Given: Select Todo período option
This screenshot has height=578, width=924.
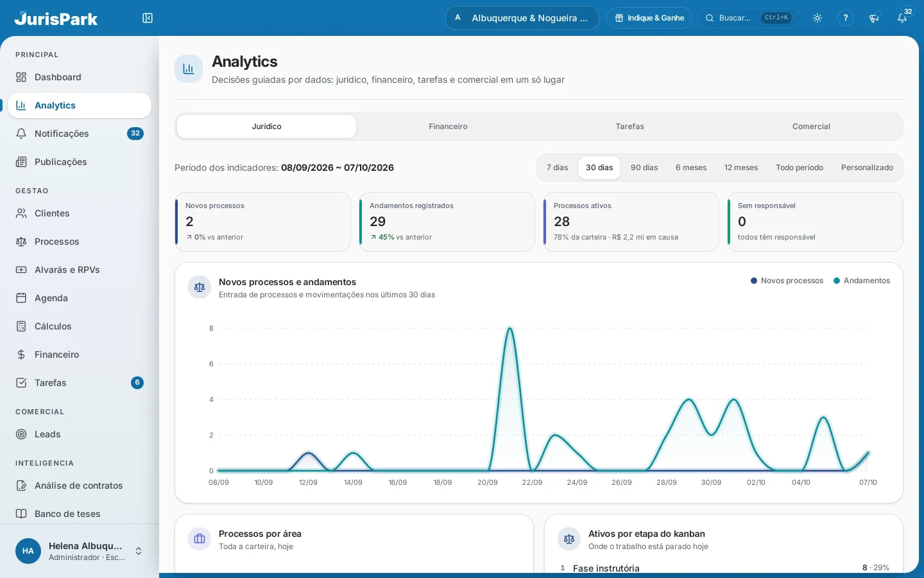Looking at the screenshot, I should (800, 168).
